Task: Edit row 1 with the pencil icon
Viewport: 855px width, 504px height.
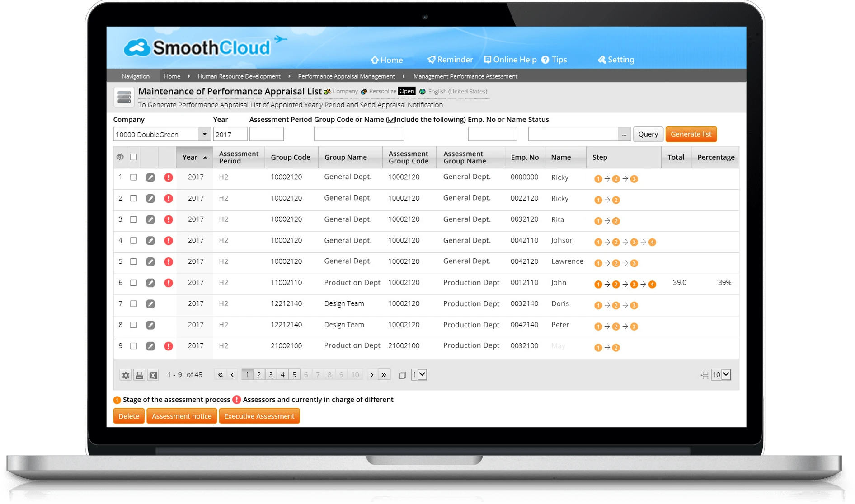Action: pyautogui.click(x=150, y=177)
